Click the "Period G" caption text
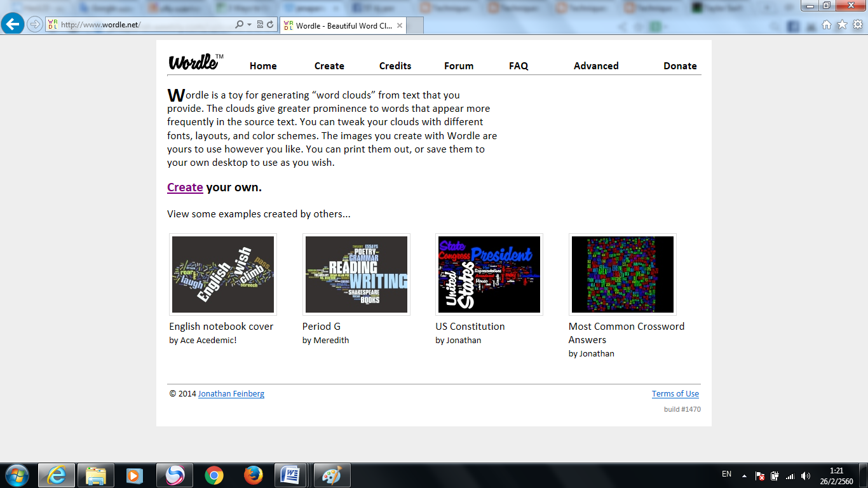The image size is (868, 488). (x=322, y=327)
